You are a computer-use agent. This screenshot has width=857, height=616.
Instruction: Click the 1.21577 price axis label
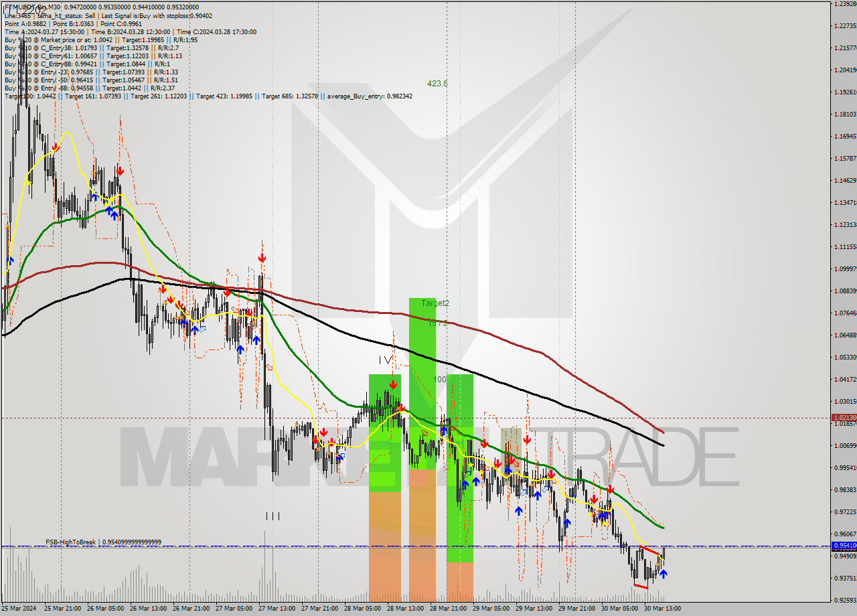point(845,48)
